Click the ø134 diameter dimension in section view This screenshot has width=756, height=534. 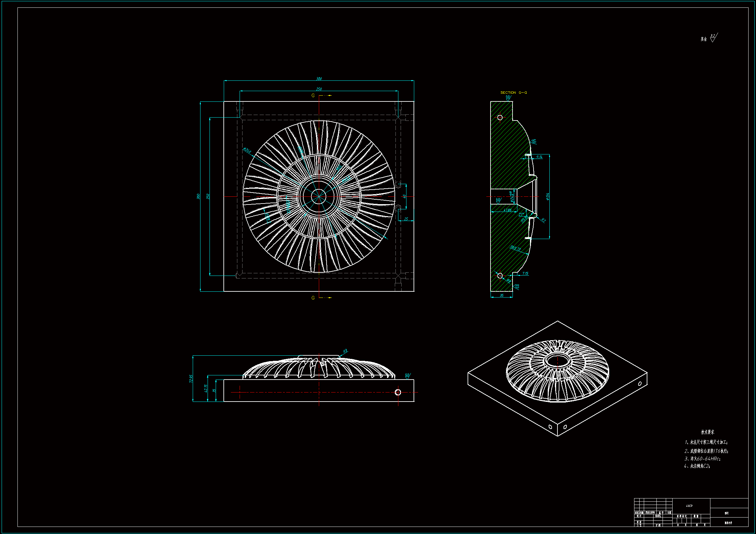547,196
